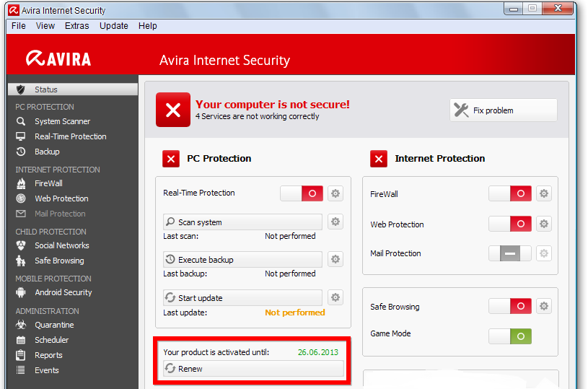Open the Extras menu
Screen dimensions: 588x389
(77, 26)
